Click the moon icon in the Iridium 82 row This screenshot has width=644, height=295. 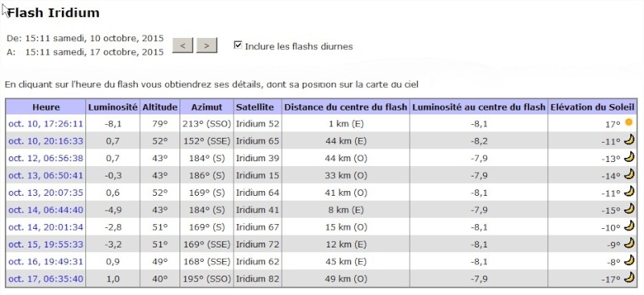[629, 278]
